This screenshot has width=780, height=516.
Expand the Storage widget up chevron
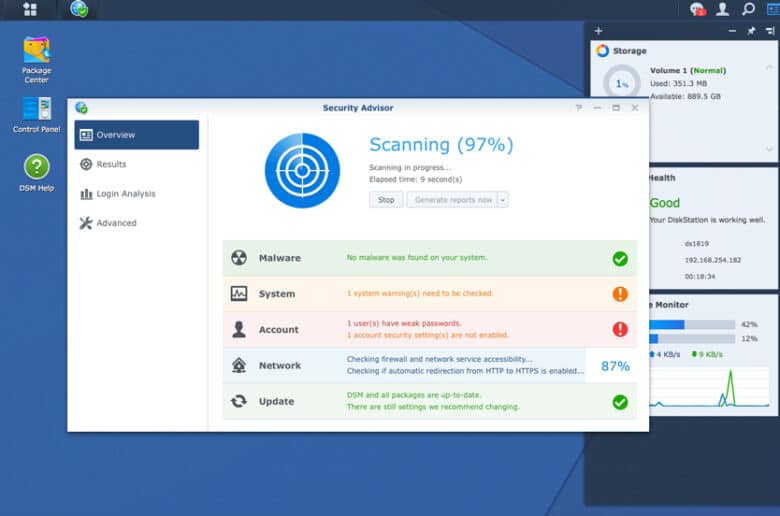coord(770,67)
